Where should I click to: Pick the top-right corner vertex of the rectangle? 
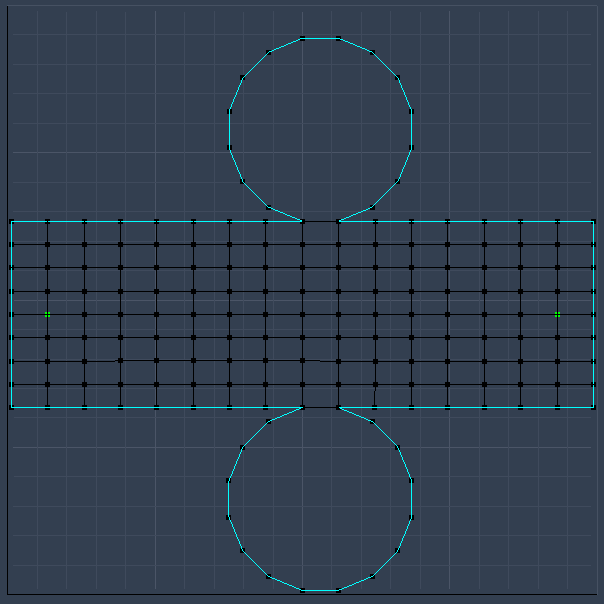594,221
